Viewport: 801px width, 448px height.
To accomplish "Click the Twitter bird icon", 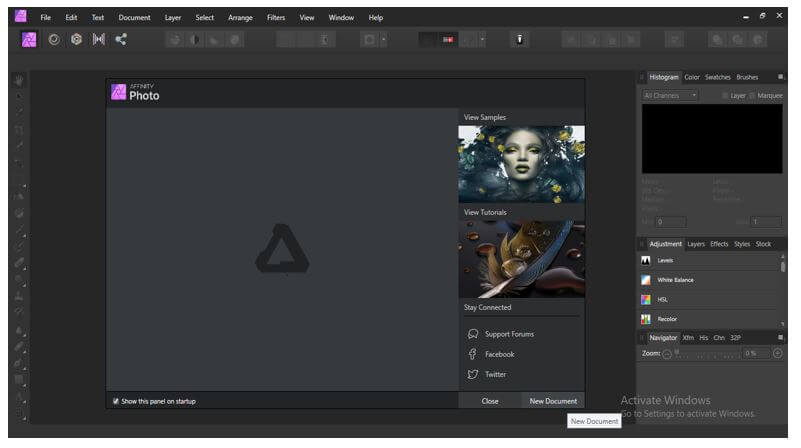I will pos(473,374).
